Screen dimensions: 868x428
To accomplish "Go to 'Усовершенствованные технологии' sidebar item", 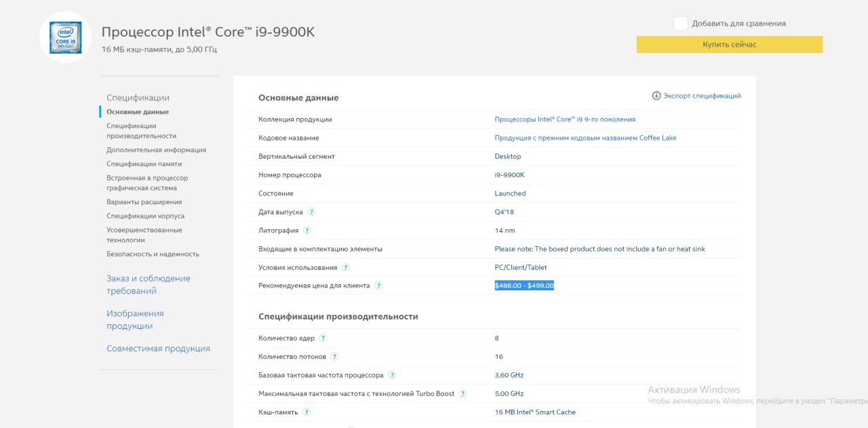I will (x=144, y=235).
